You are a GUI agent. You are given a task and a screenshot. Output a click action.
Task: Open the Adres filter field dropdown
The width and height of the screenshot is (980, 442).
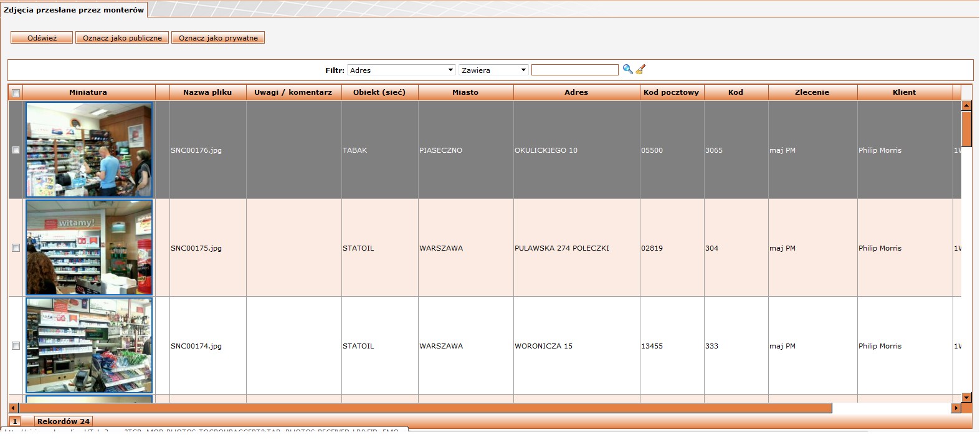click(401, 70)
